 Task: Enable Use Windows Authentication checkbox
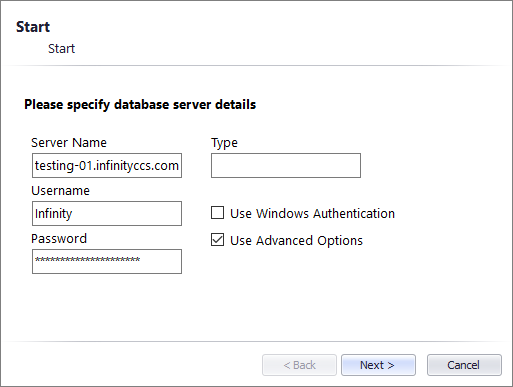[217, 213]
